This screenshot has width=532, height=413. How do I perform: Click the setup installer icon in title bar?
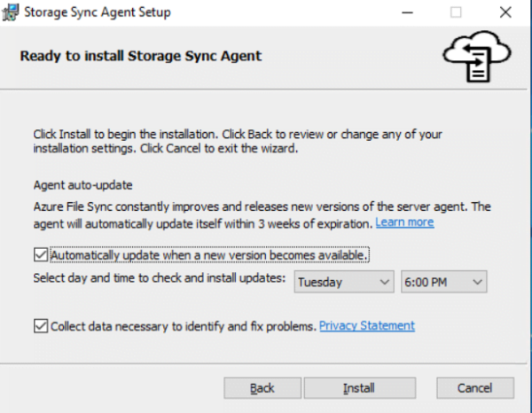coord(11,12)
